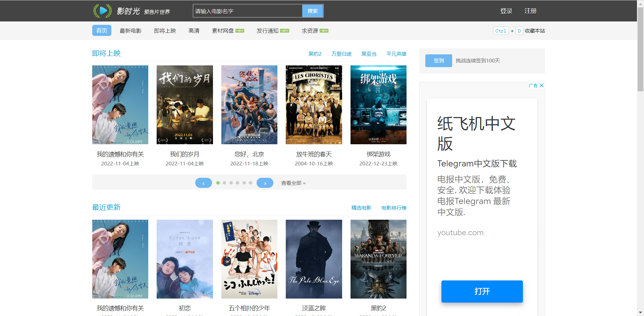Screen dimensions: 644x316
Task: Open the 精选电影 link
Action: tap(361, 208)
